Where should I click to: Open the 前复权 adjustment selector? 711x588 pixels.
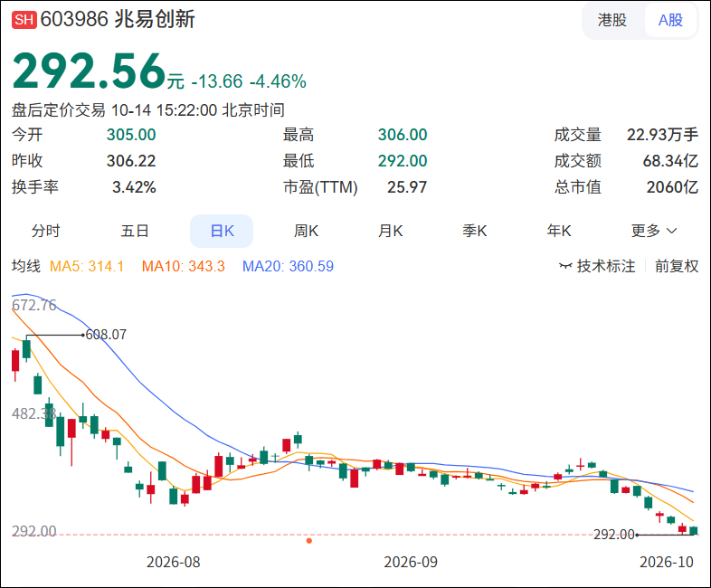coord(677,266)
